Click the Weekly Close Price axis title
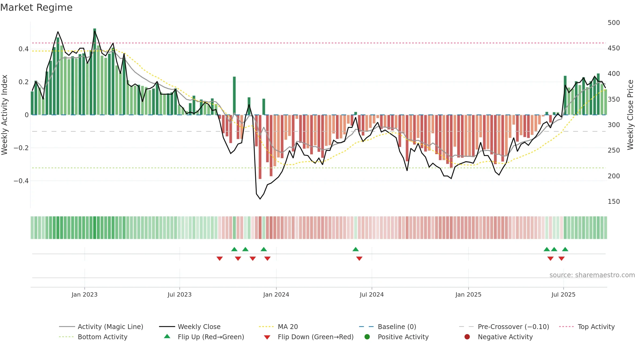 point(630,115)
